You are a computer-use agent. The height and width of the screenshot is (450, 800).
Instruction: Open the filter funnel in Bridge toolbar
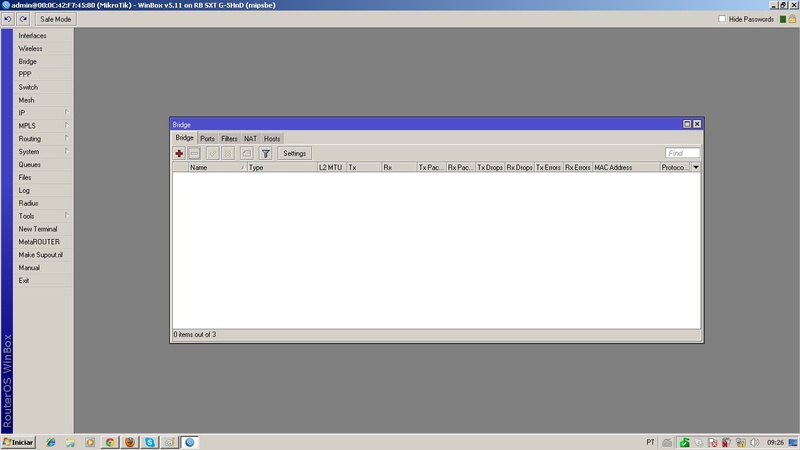pyautogui.click(x=265, y=153)
